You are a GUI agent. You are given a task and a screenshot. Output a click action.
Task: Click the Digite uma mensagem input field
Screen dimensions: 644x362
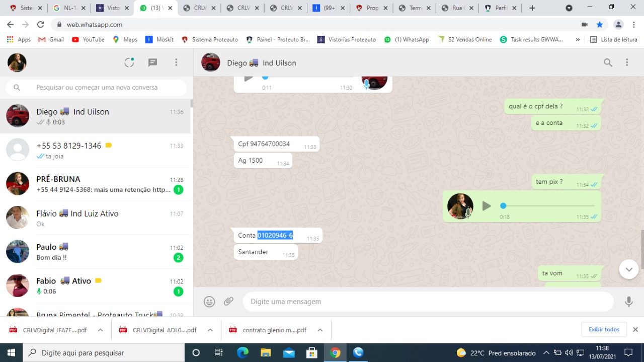[x=428, y=302]
